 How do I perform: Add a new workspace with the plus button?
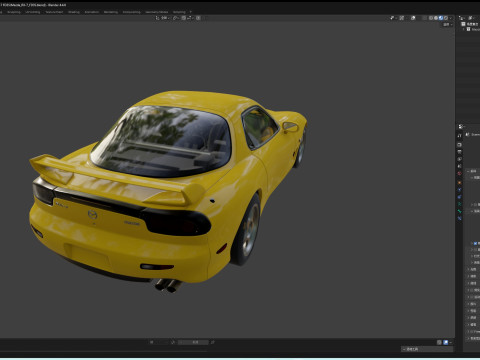click(191, 12)
